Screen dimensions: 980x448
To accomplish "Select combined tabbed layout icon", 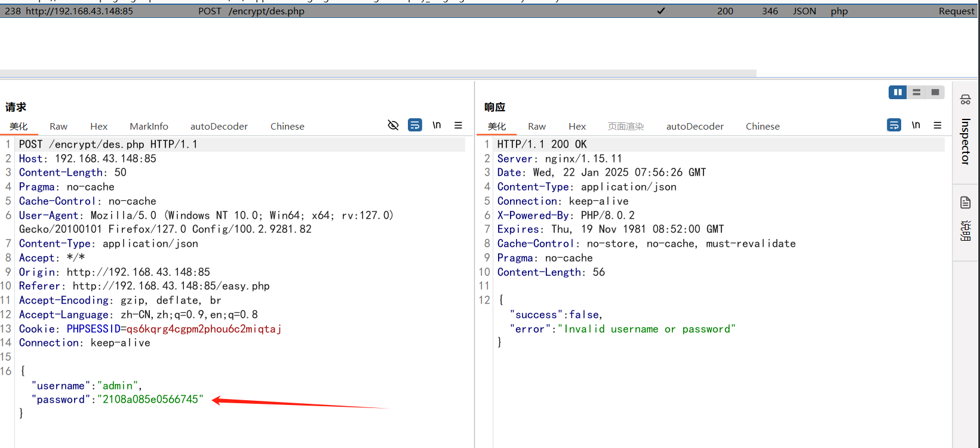I will 935,92.
